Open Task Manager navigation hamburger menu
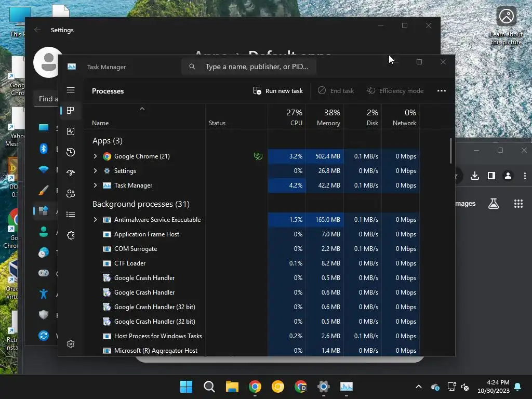The image size is (532, 399). (71, 90)
